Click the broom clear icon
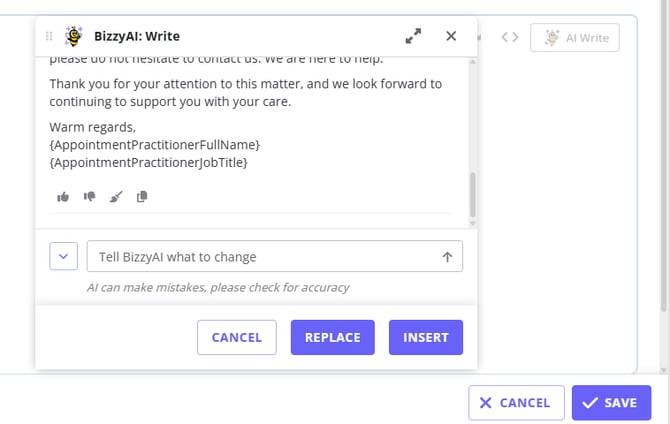 [115, 197]
